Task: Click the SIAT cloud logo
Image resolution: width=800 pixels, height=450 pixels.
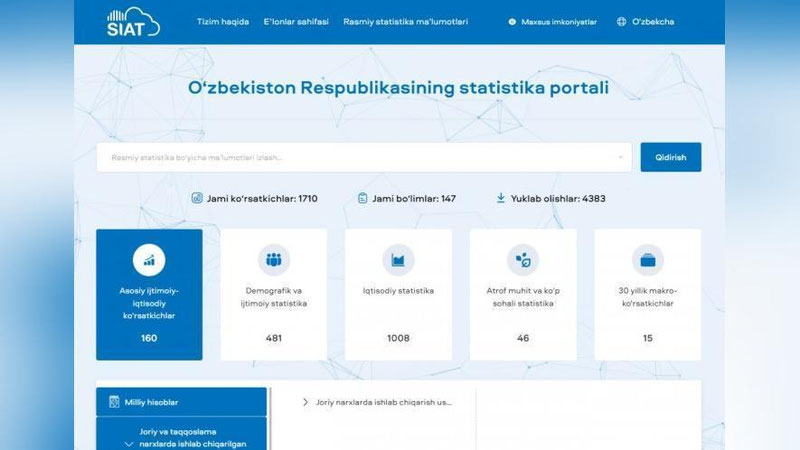Action: tap(132, 21)
